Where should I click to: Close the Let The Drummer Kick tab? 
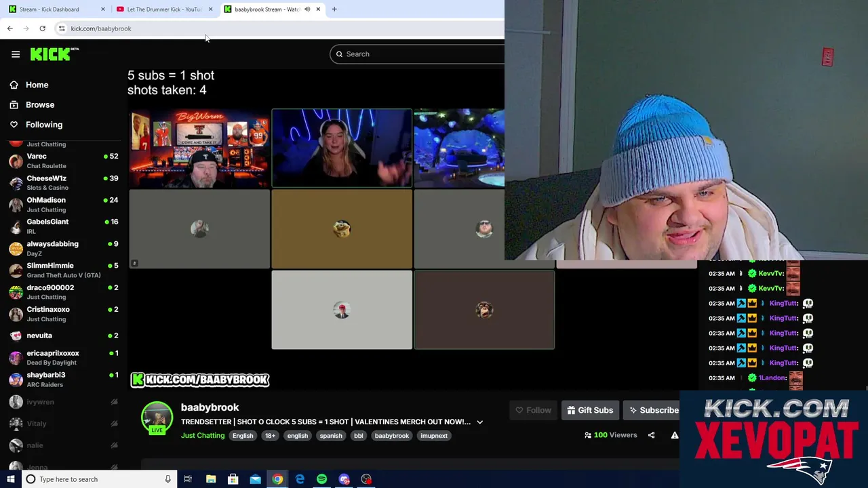tap(210, 9)
